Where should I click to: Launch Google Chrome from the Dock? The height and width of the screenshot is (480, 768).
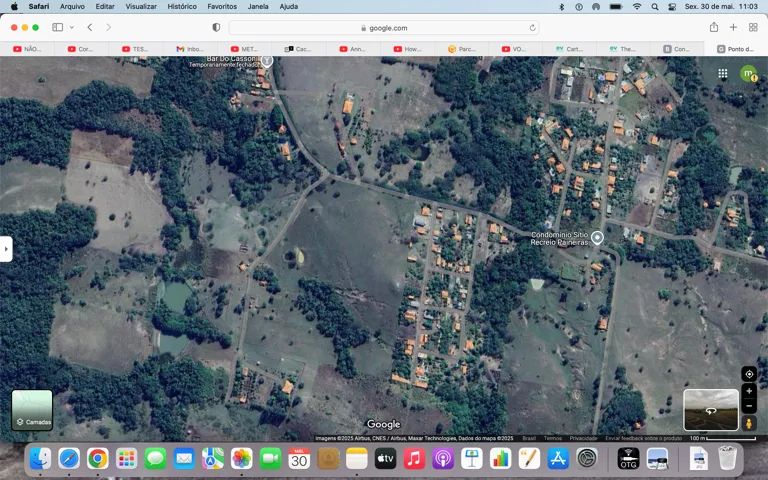click(x=98, y=459)
